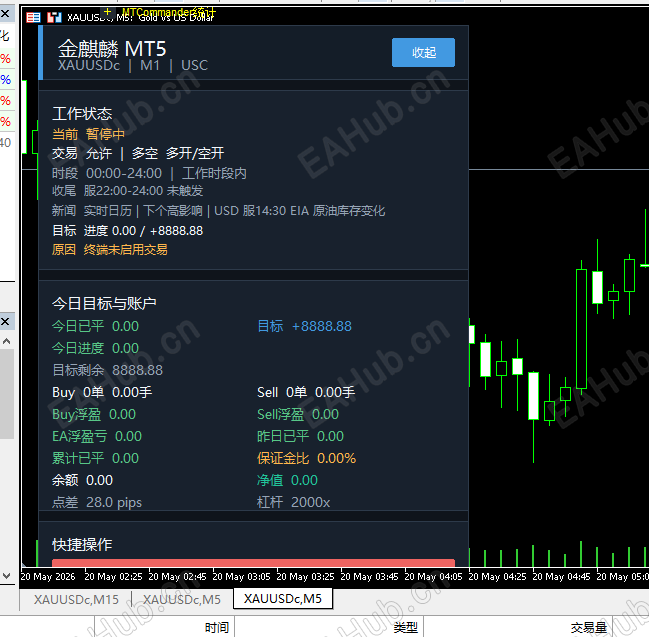Click the 今日已平 0.00 value
The width and height of the screenshot is (649, 637).
pyautogui.click(x=95, y=326)
